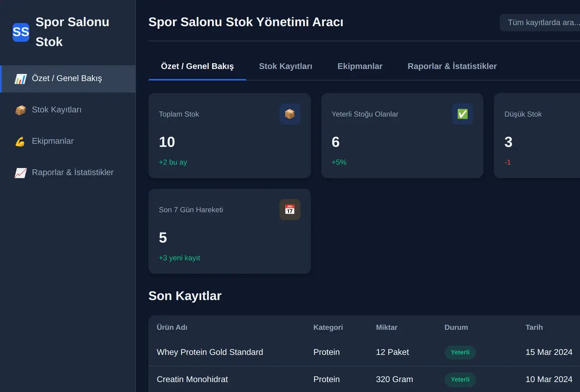The image size is (580, 392).
Task: Click the Düşük Stok card label
Action: click(523, 115)
